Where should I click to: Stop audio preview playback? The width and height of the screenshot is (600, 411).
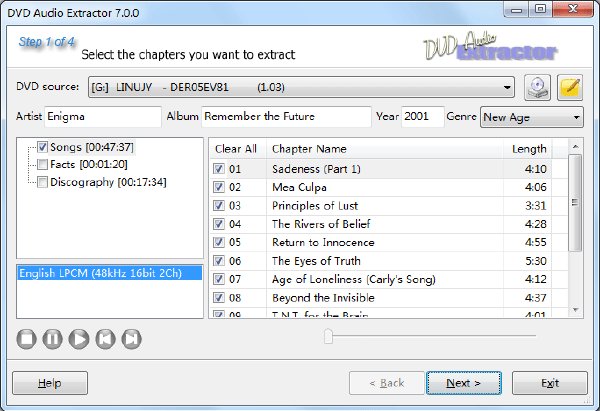click(x=26, y=339)
